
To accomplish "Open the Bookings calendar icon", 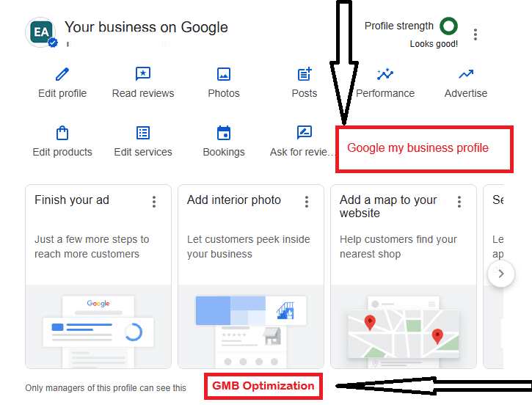I will [224, 133].
